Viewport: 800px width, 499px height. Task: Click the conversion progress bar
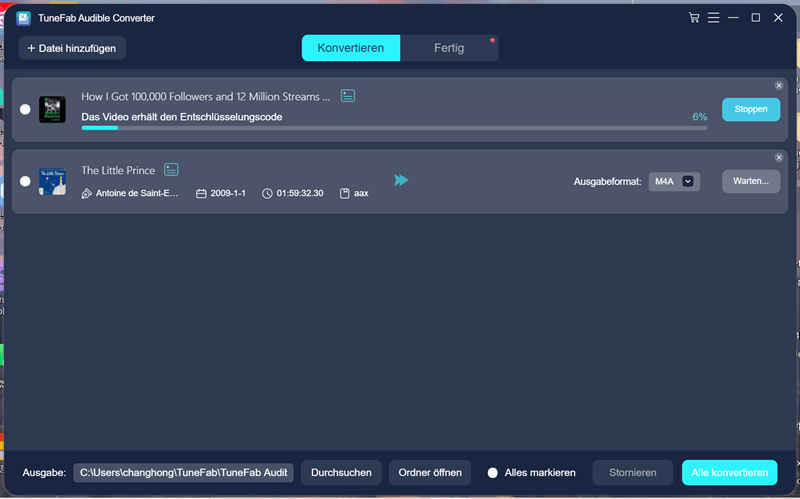[x=394, y=128]
